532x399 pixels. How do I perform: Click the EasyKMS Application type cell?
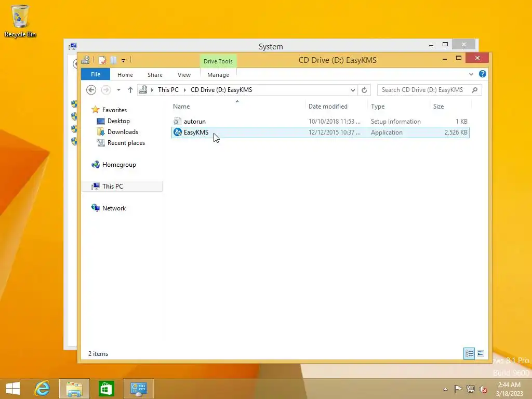coord(387,132)
